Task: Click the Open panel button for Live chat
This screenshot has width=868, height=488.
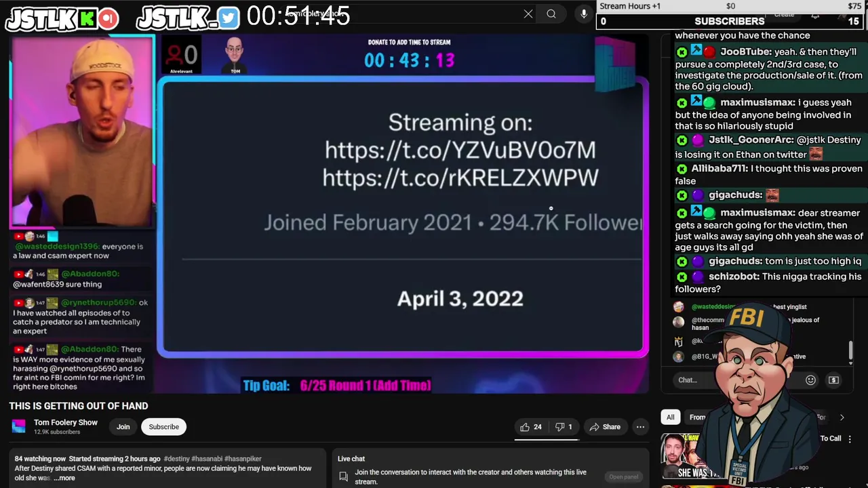Action: 623,477
